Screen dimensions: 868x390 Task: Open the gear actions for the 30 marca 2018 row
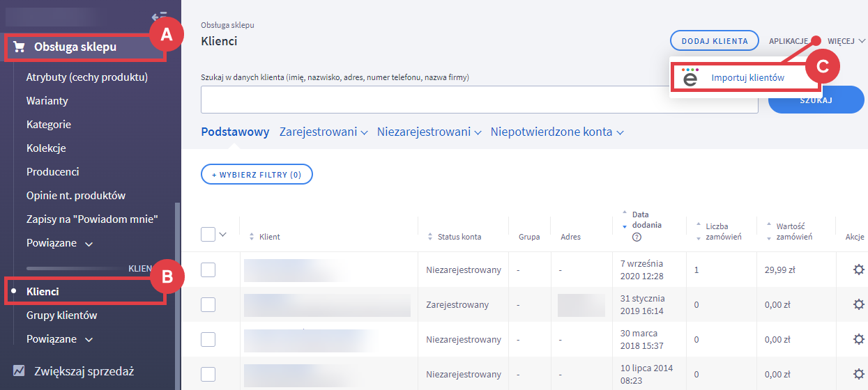point(858,339)
